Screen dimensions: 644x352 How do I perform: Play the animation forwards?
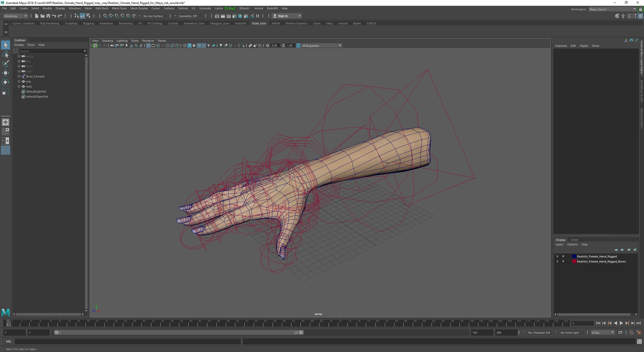click(621, 323)
